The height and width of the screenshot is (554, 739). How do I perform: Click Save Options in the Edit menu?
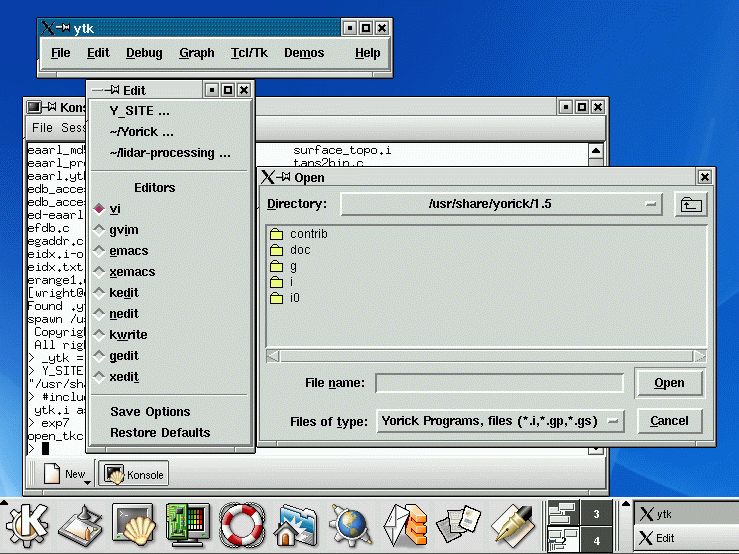(150, 412)
